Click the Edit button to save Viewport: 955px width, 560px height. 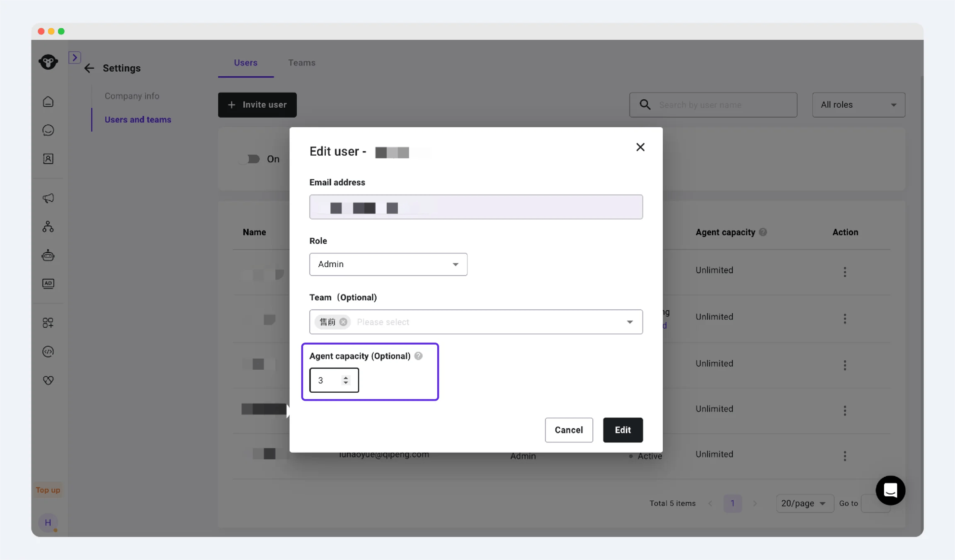tap(623, 430)
